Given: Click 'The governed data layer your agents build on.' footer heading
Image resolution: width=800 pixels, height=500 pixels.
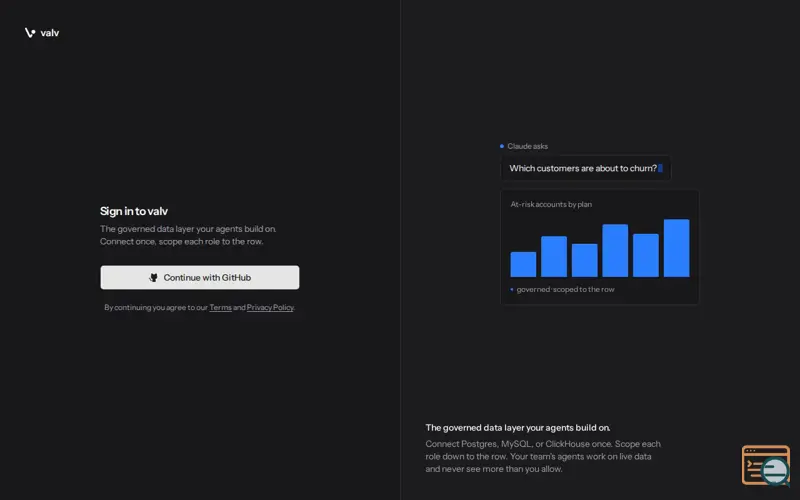Looking at the screenshot, I should tap(518, 428).
